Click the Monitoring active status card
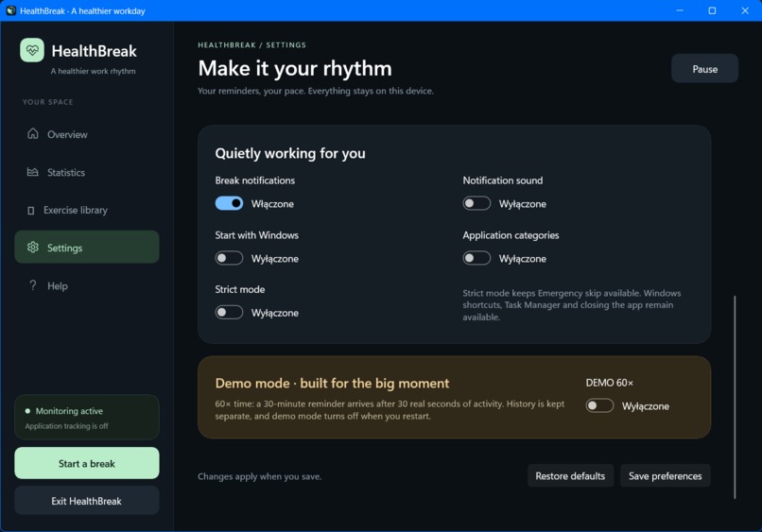The height and width of the screenshot is (532, 762). [x=87, y=418]
